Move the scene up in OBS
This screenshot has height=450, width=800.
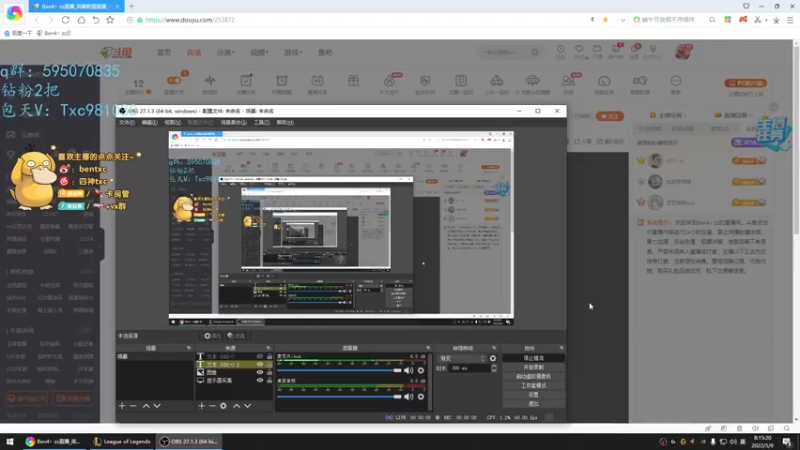(x=146, y=406)
